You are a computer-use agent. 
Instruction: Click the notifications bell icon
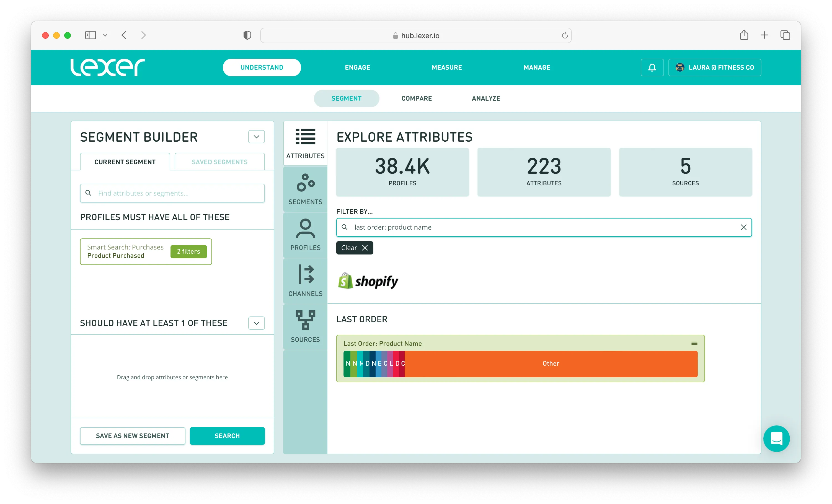[652, 67]
